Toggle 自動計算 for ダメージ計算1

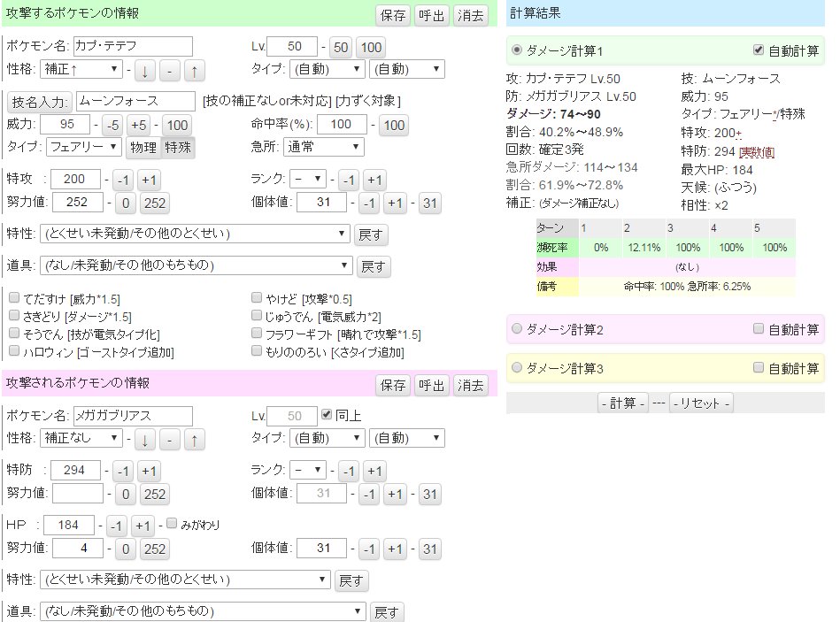[758, 50]
